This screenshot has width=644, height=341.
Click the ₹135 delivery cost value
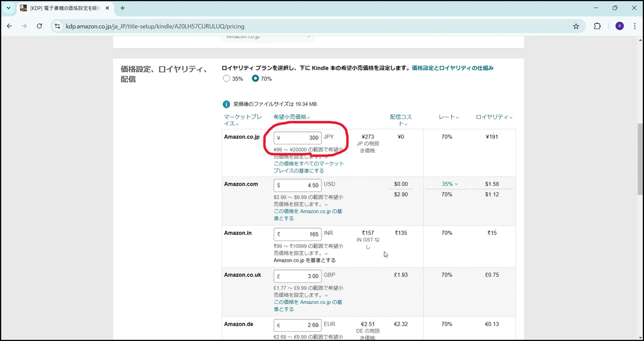[x=401, y=233]
